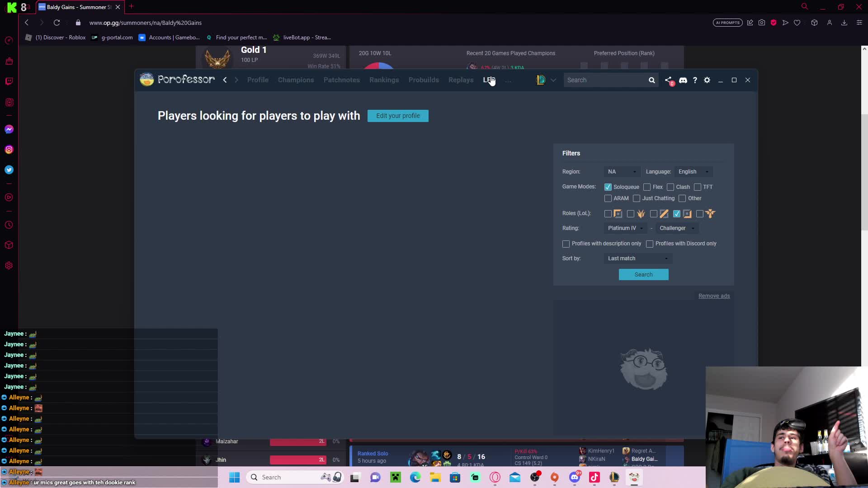Click the magnifier icon in Porofessor search
The width and height of the screenshot is (868, 488).
pos(651,80)
